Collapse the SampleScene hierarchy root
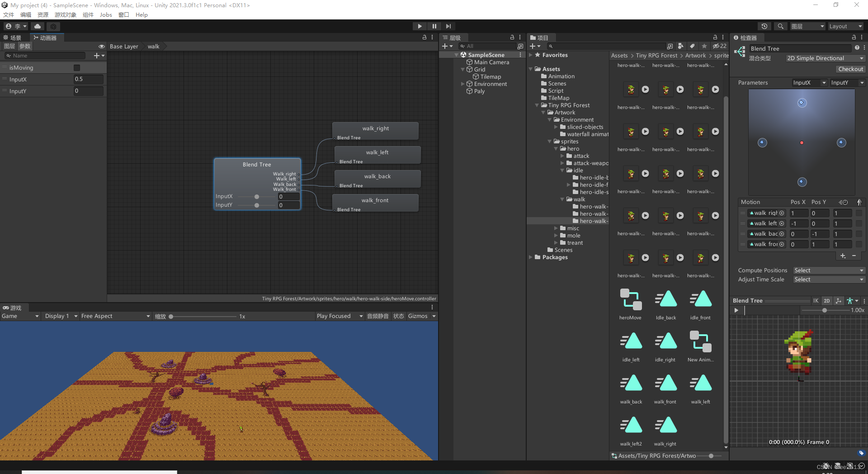 pos(457,55)
